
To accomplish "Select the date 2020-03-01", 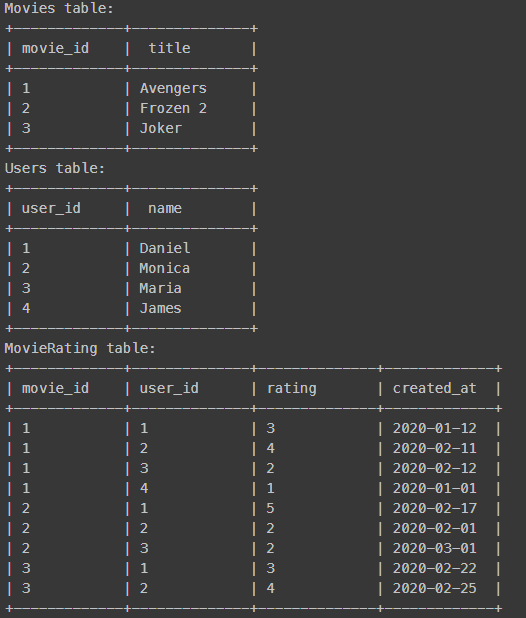I will point(435,548).
